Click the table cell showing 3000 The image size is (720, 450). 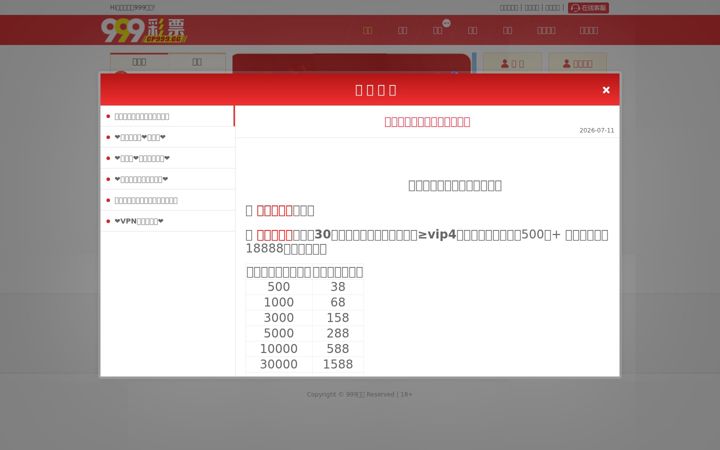[x=279, y=318]
